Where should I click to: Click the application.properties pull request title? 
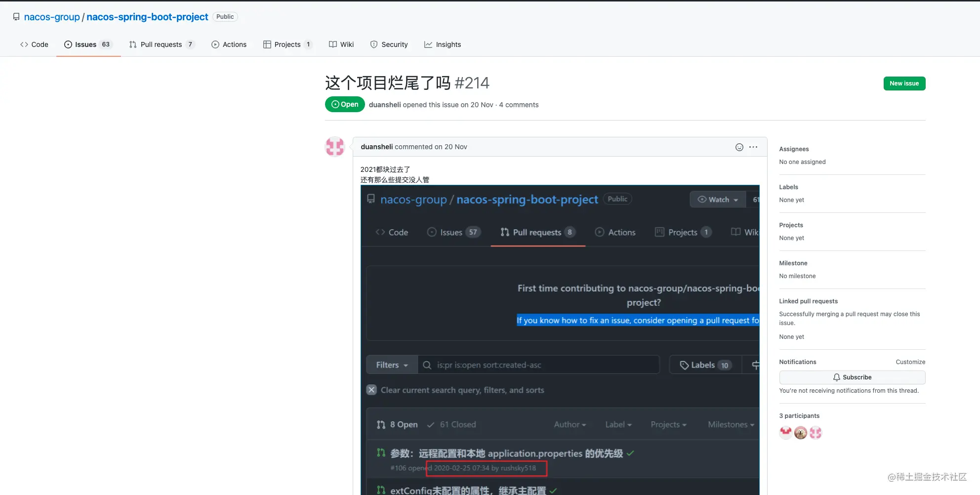click(506, 453)
